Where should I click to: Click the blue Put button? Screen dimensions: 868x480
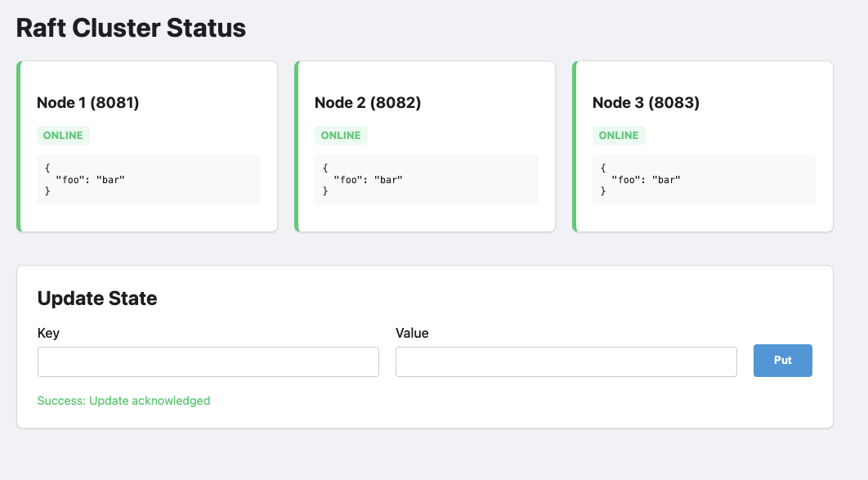(x=782, y=361)
